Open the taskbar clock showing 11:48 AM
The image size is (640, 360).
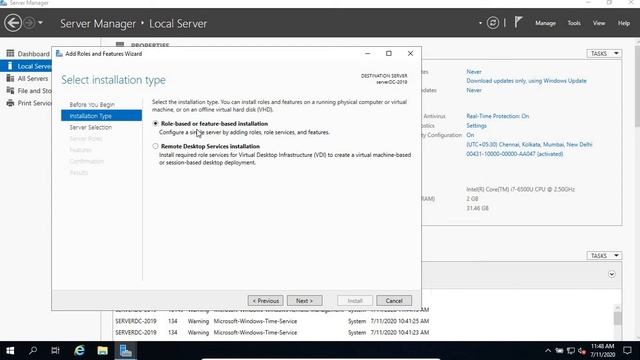(x=602, y=351)
